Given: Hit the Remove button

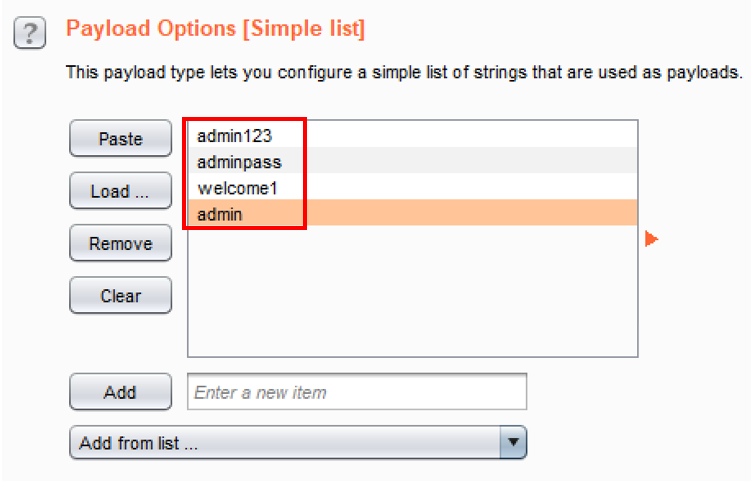Looking at the screenshot, I should (120, 243).
